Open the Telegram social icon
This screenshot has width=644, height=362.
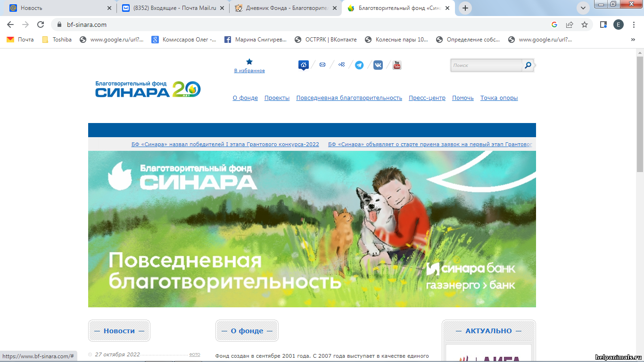click(x=359, y=65)
